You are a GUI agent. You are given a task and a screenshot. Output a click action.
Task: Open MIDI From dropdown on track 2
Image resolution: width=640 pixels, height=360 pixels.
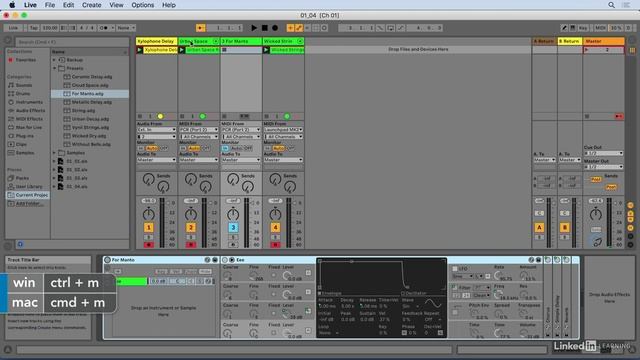tap(199, 129)
